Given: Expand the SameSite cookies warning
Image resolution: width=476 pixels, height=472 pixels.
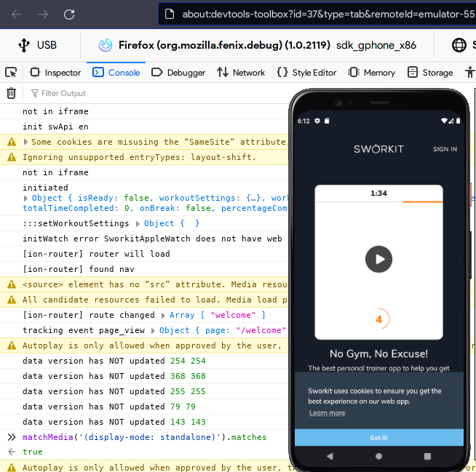Looking at the screenshot, I should (25, 142).
